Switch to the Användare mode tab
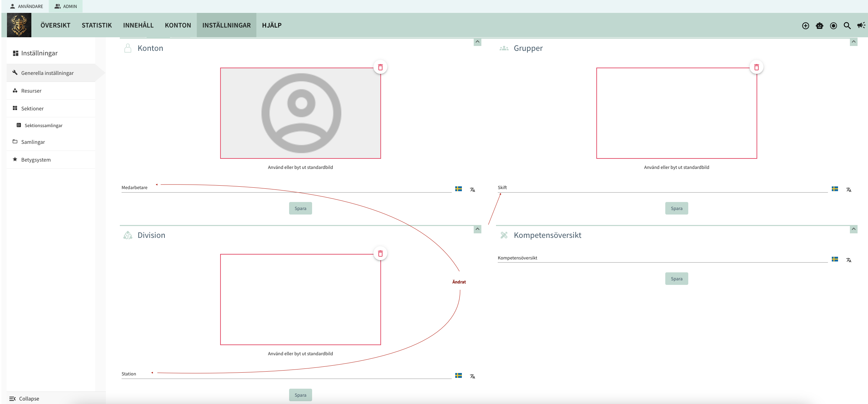868x404 pixels. tap(27, 6)
